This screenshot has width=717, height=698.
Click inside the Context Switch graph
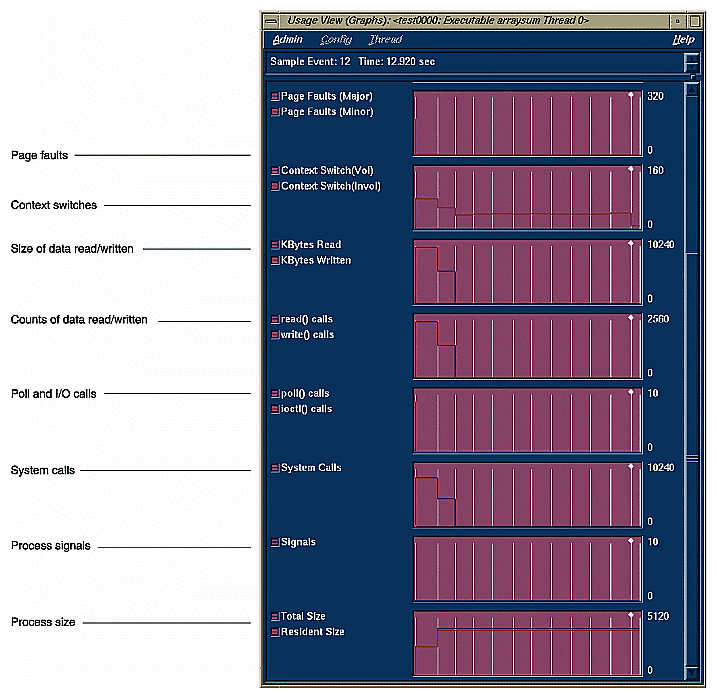point(528,198)
